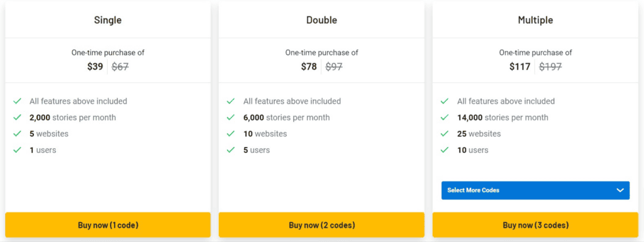The image size is (644, 242).
Task: Buy now with 2 codes
Action: point(321,225)
